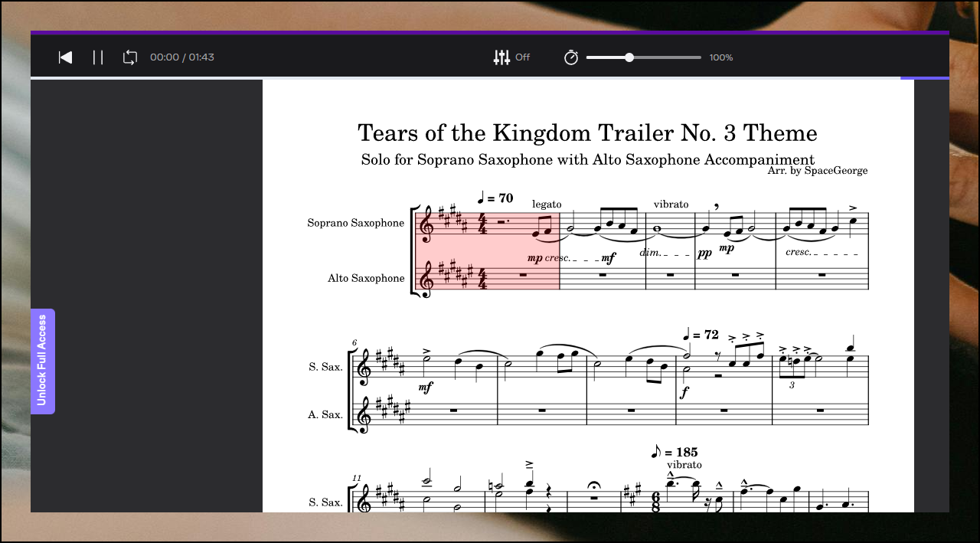Click the S. Sax. label at measure 6
This screenshot has width=980, height=543.
[325, 367]
